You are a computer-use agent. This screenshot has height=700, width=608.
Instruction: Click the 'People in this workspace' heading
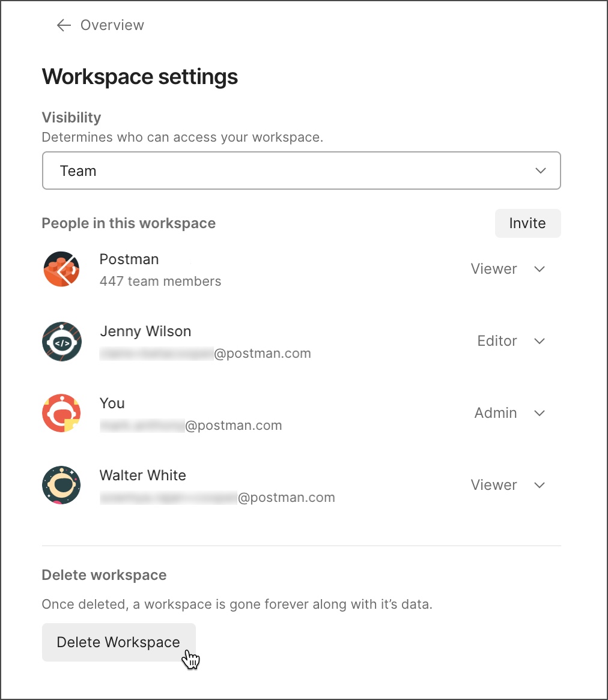[129, 223]
